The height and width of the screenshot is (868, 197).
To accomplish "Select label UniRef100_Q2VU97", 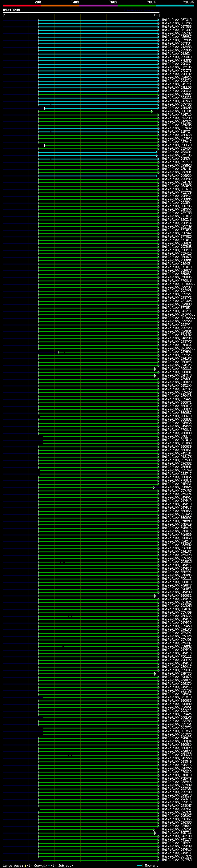I will click(x=177, y=94).
